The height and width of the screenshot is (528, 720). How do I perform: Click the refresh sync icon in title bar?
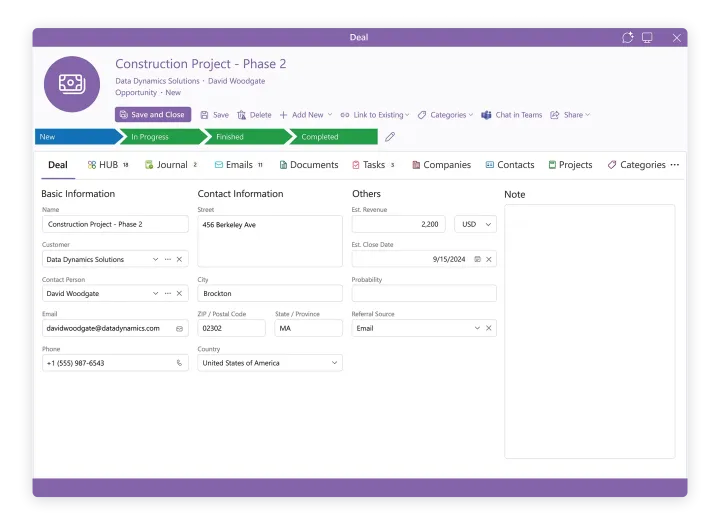click(x=627, y=38)
